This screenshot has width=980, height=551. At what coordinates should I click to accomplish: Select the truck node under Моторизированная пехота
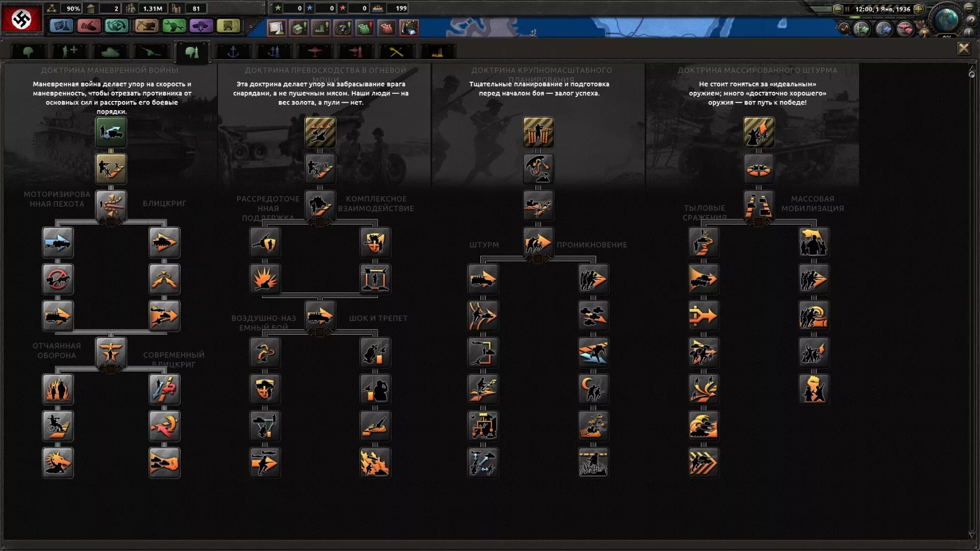[x=58, y=242]
